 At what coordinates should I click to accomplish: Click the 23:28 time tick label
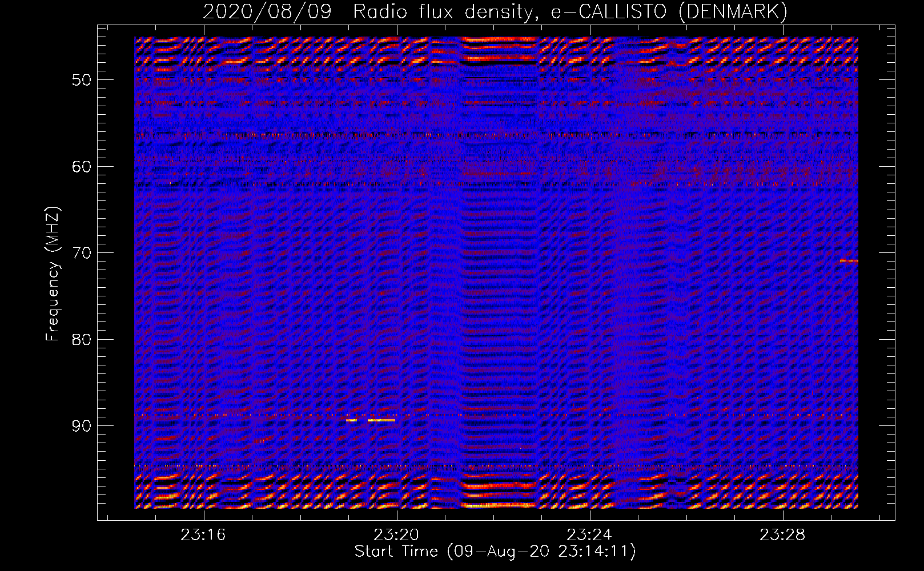coord(782,535)
